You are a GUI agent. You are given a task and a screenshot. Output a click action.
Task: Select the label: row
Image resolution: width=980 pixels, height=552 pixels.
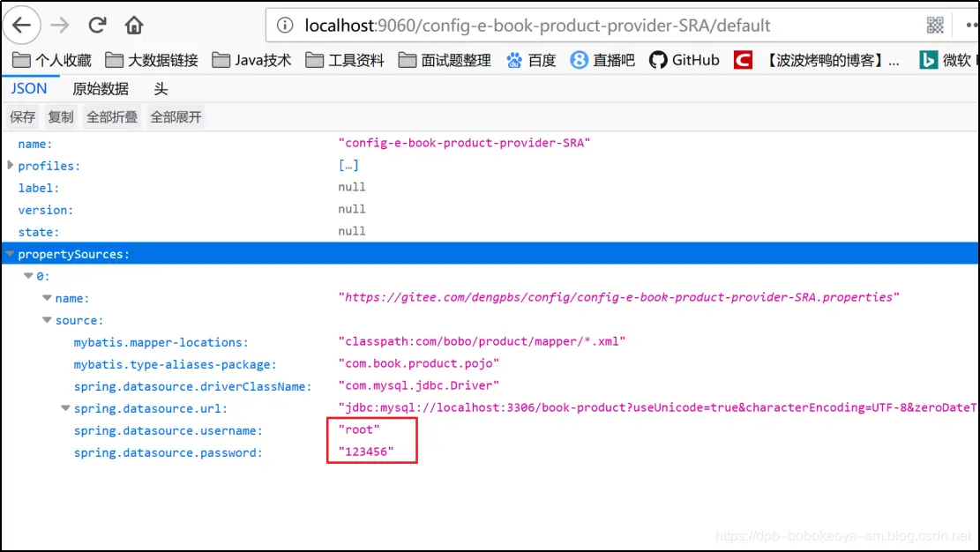point(490,188)
